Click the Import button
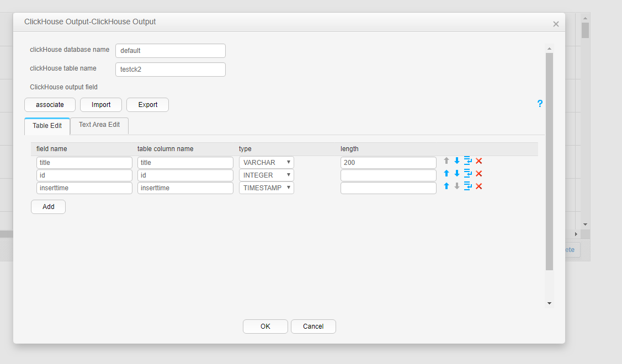The width and height of the screenshot is (622, 364). tap(101, 105)
